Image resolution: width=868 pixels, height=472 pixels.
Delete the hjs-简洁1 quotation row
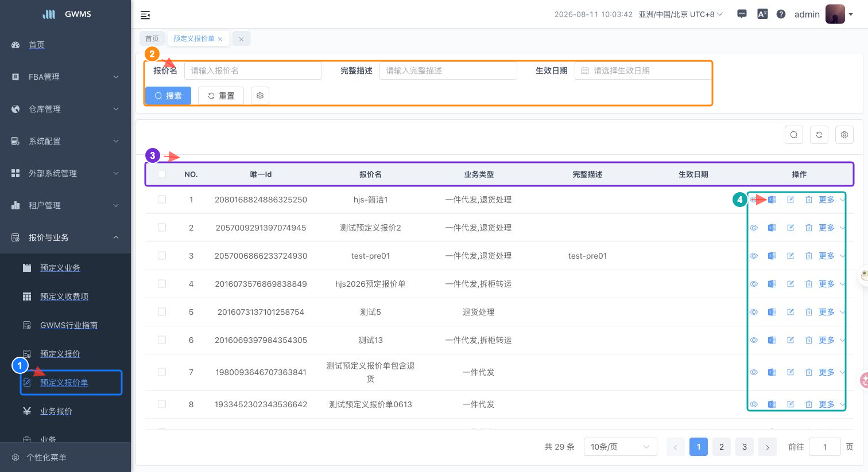[x=808, y=200]
